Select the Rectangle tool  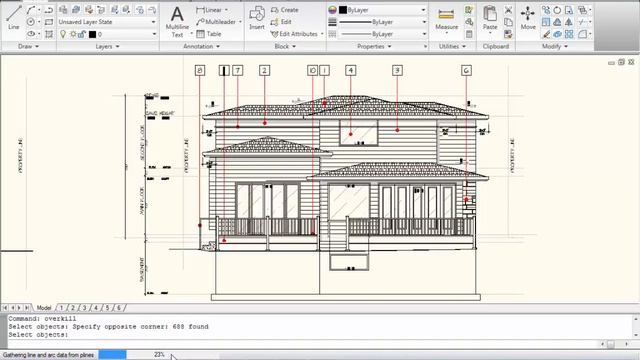pos(49,22)
